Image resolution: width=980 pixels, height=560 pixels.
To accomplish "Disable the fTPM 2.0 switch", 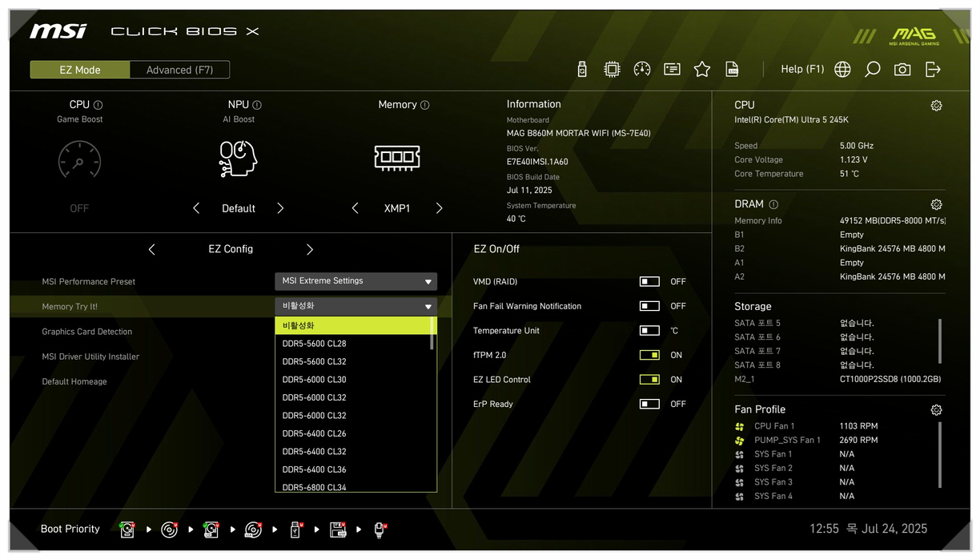I will pos(649,355).
